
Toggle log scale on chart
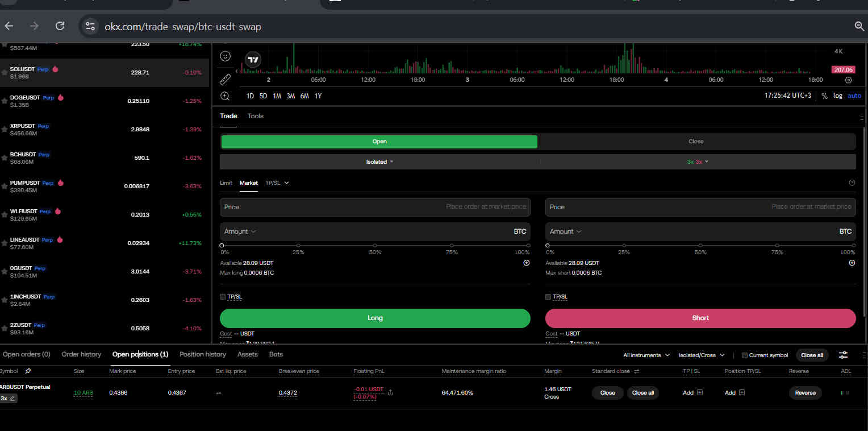838,96
